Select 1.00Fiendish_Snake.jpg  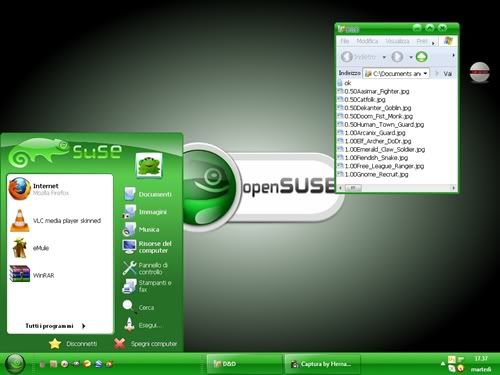pos(373,158)
